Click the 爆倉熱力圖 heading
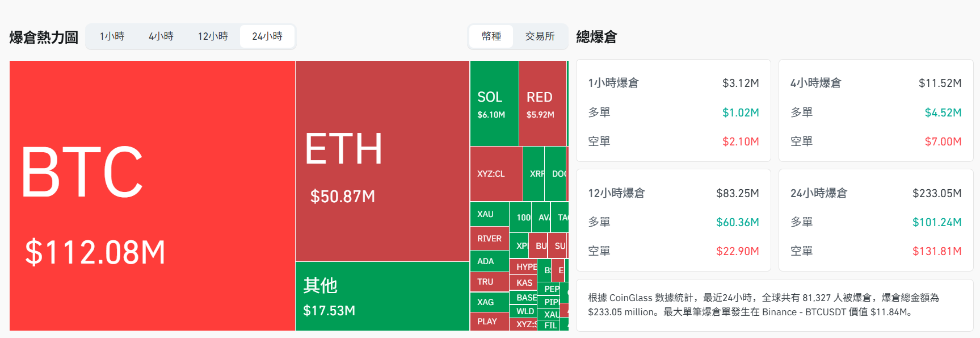This screenshot has width=980, height=338. click(44, 37)
